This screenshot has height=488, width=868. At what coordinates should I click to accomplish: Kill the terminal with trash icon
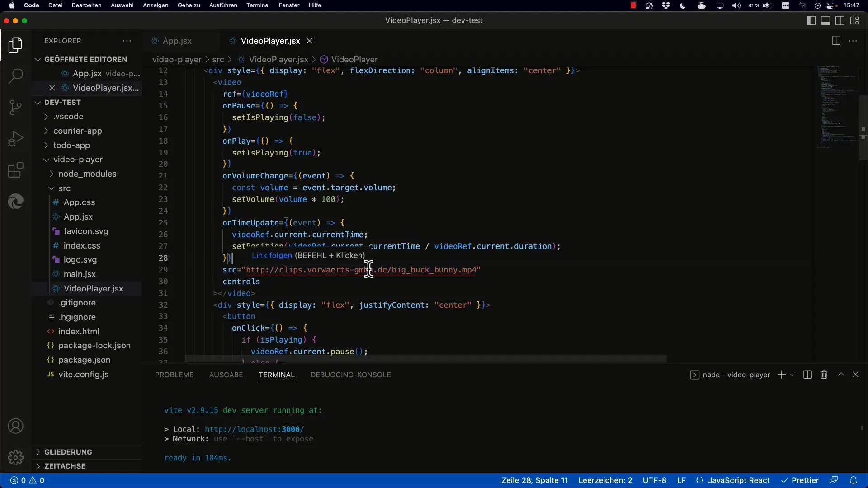[824, 375]
